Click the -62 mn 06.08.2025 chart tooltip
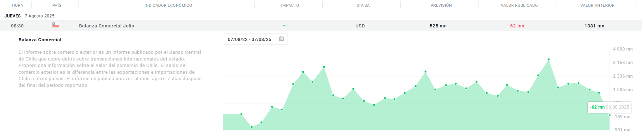This screenshot has width=644, height=136. pos(609,107)
